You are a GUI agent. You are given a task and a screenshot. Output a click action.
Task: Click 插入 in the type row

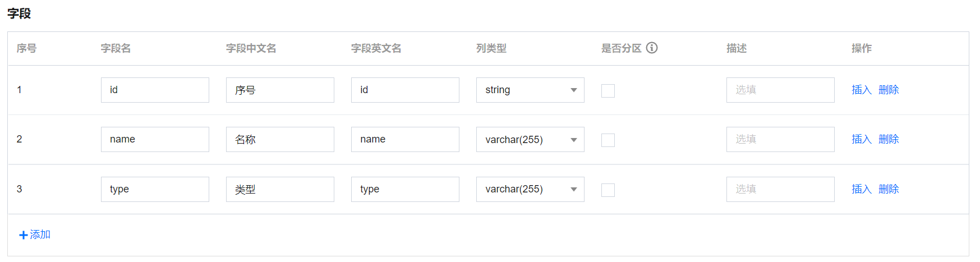tap(861, 189)
